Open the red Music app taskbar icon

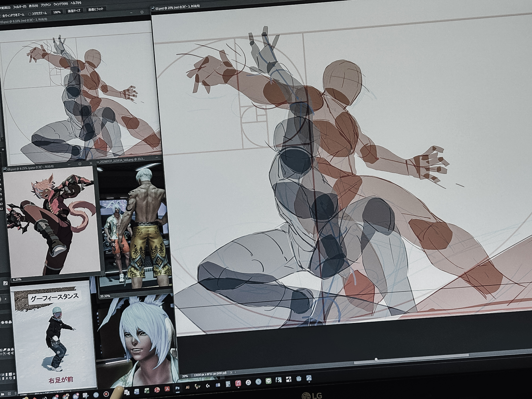tap(238, 383)
